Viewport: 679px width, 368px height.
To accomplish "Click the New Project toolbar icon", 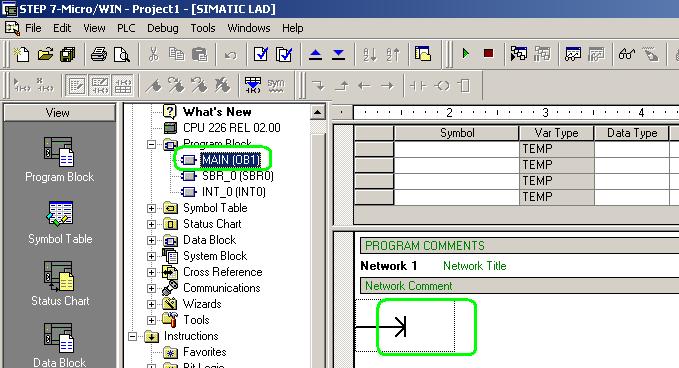I will pyautogui.click(x=22, y=54).
